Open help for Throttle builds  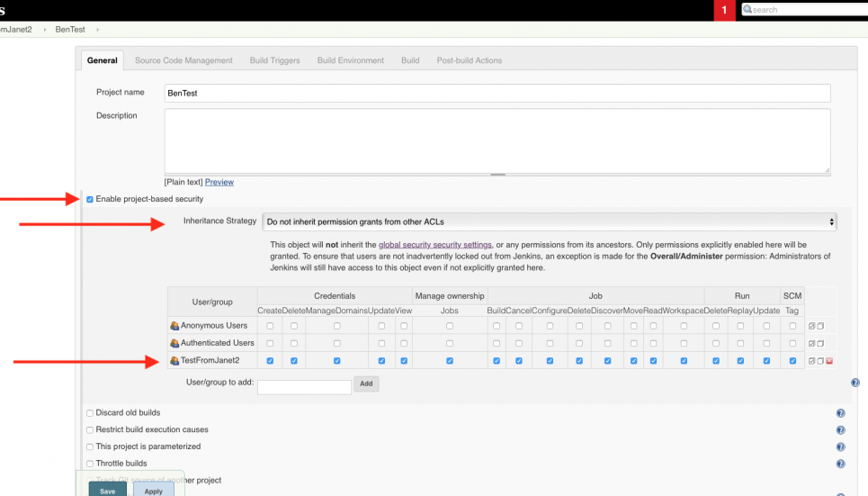tap(840, 464)
